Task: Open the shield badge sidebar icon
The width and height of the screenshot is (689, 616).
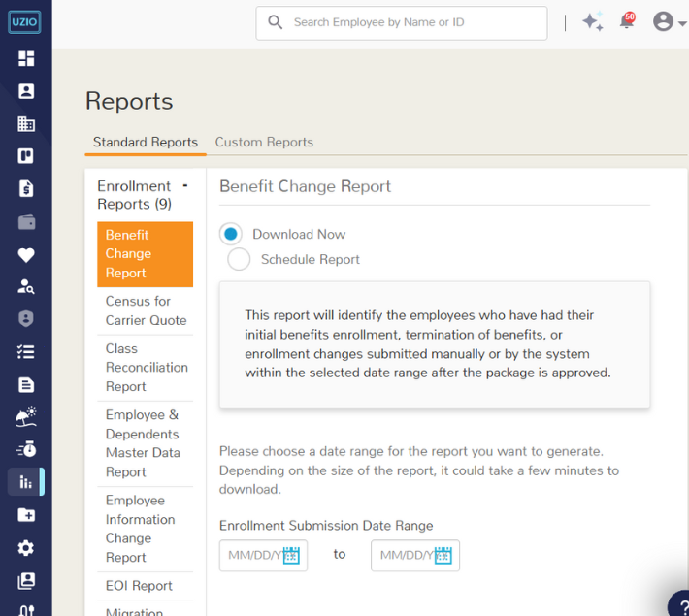Action: tap(26, 319)
